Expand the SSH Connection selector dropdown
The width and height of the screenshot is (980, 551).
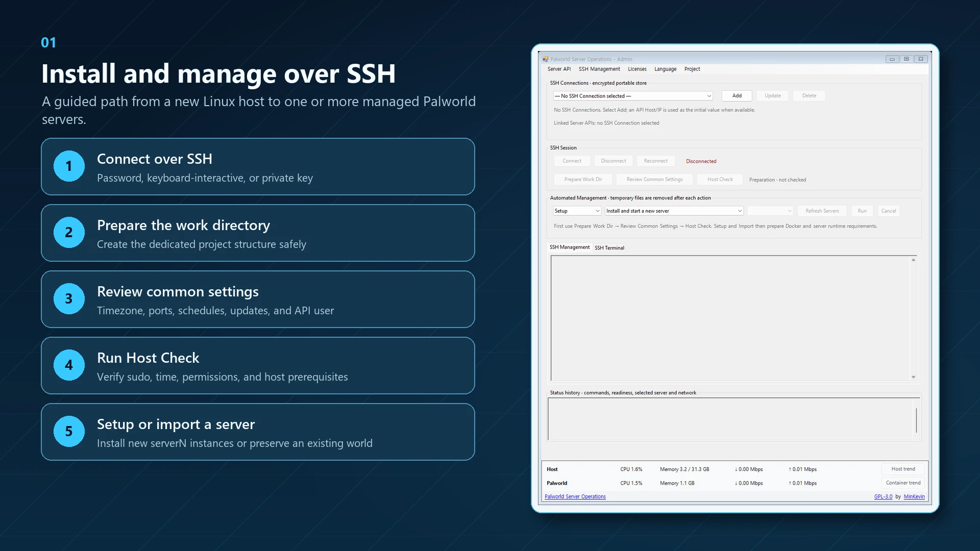tap(633, 96)
